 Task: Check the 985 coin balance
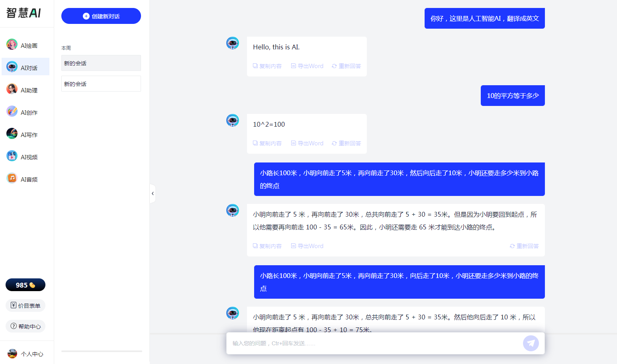coord(25,285)
